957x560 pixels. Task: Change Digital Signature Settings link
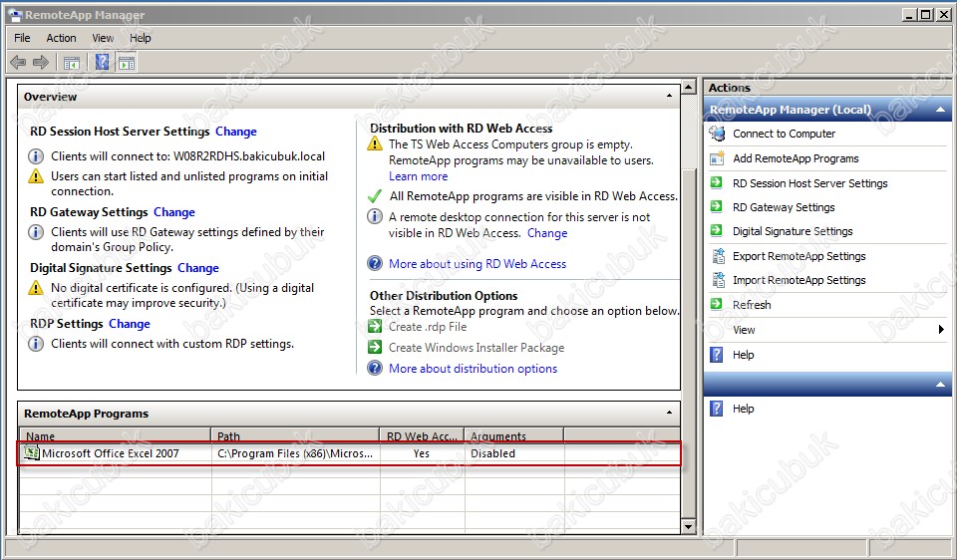pos(197,267)
